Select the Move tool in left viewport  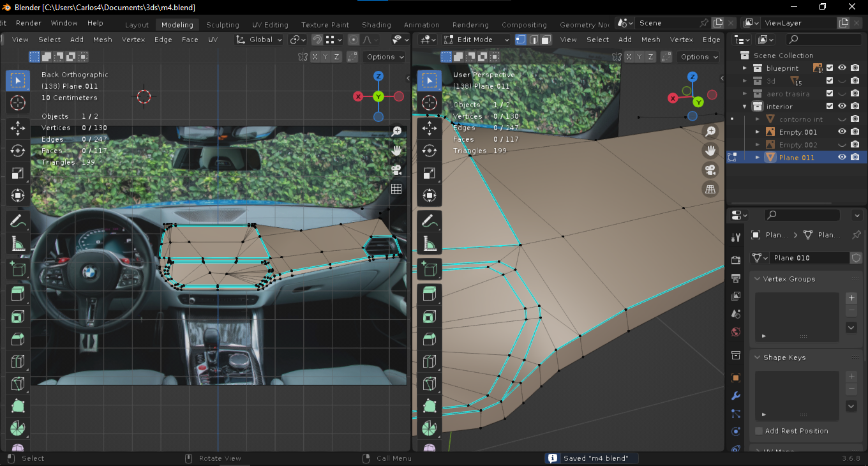click(x=18, y=128)
